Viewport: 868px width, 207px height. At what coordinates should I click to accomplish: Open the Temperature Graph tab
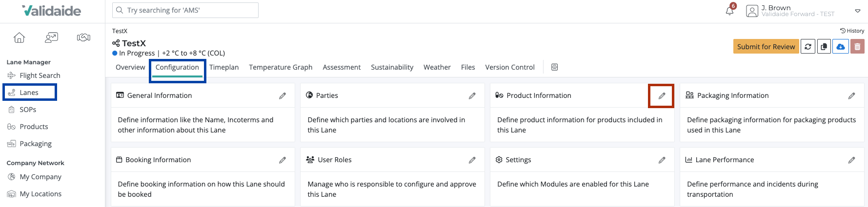coord(281,67)
